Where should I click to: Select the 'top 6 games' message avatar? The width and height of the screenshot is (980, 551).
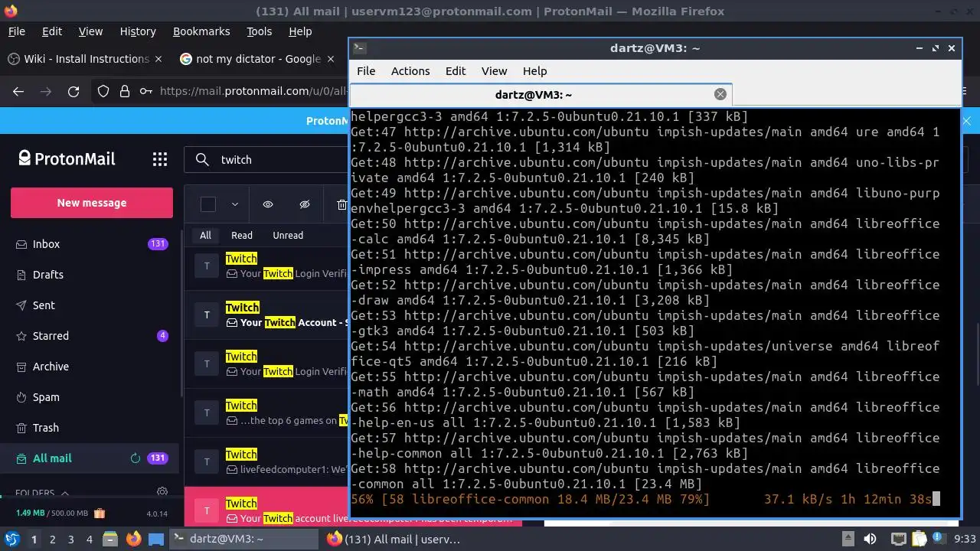pyautogui.click(x=207, y=412)
